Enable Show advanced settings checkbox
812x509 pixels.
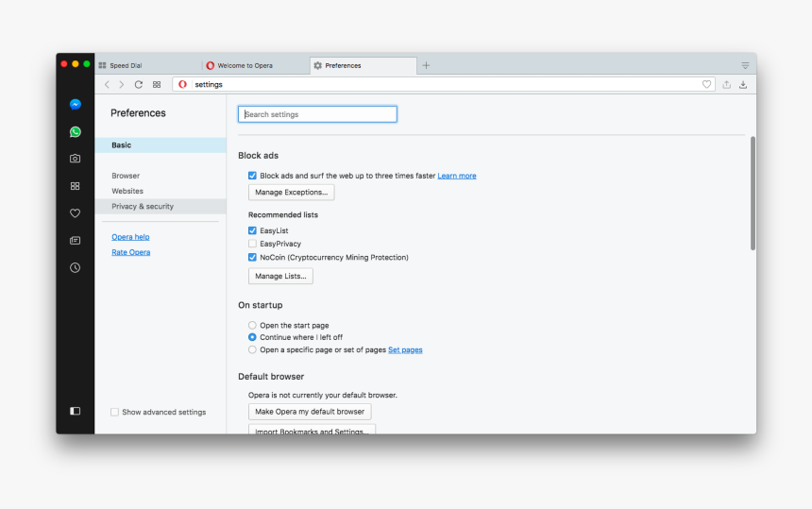pos(115,413)
